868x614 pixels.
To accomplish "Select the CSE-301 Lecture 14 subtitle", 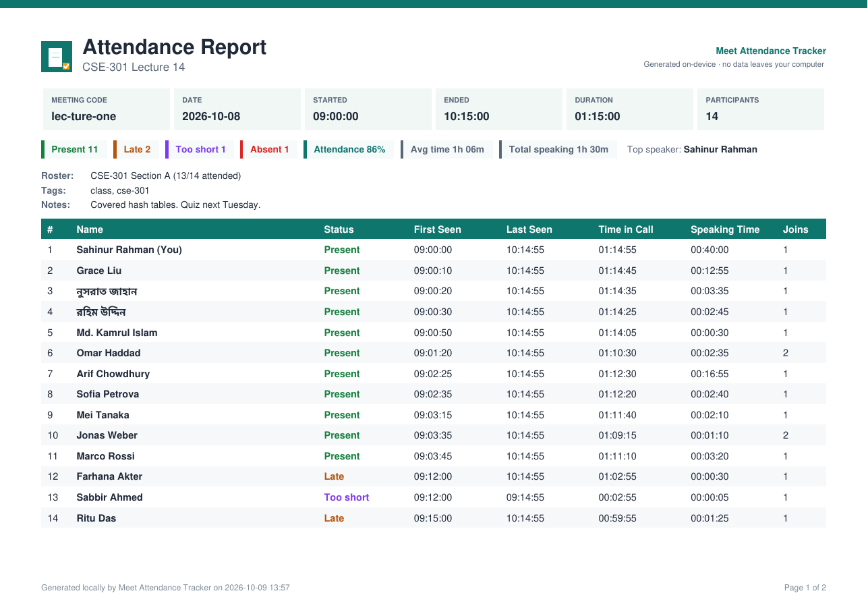I will pyautogui.click(x=134, y=67).
